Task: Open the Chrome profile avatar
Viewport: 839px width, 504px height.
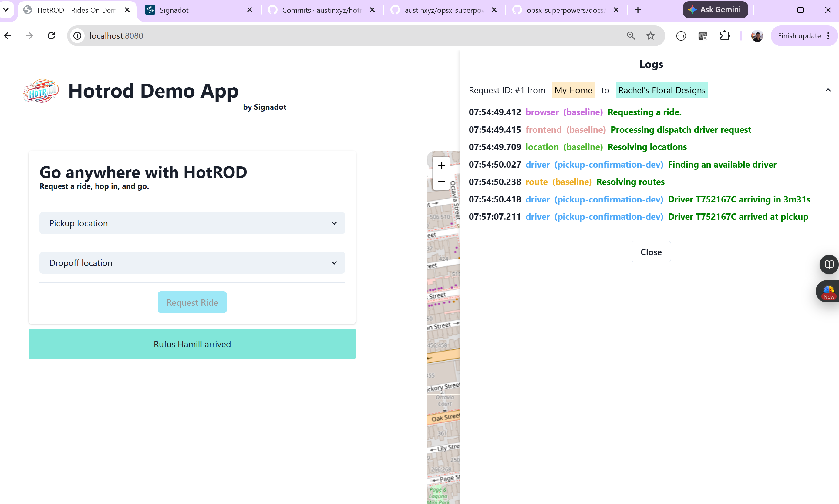Action: coord(757,36)
